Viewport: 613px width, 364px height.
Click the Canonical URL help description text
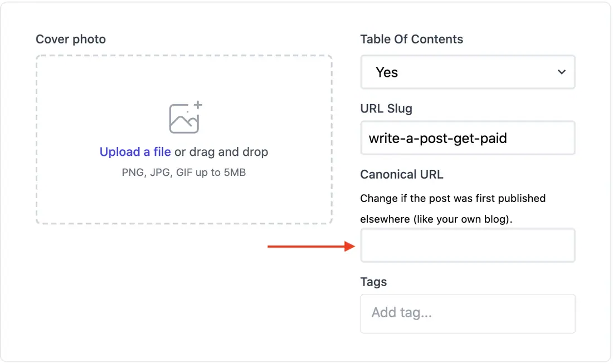(x=453, y=209)
